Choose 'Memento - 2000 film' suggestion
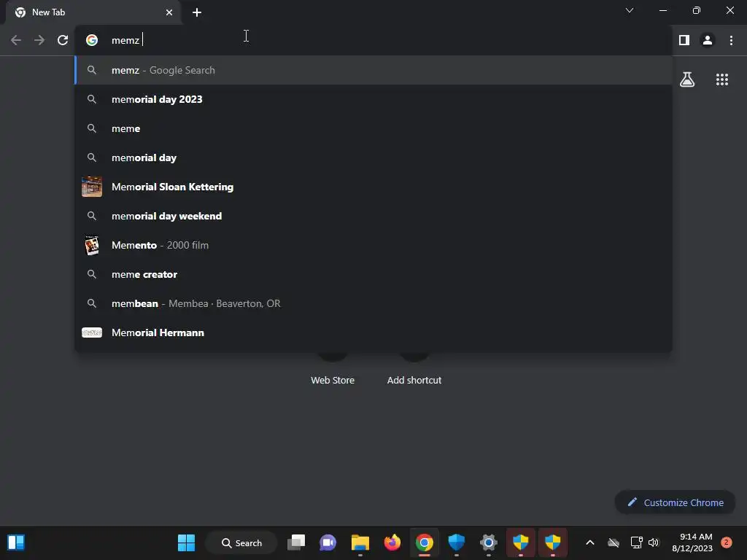747x560 pixels. [x=374, y=245]
